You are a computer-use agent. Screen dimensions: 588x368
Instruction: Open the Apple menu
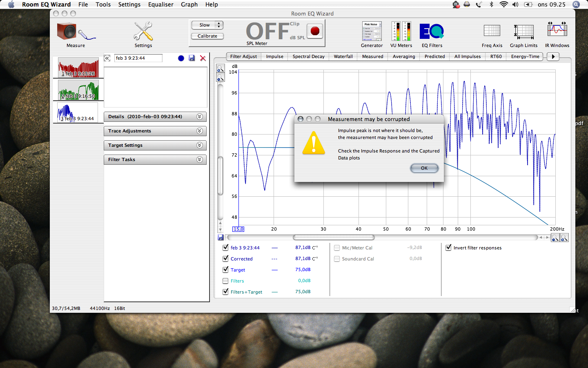pyautogui.click(x=11, y=4)
